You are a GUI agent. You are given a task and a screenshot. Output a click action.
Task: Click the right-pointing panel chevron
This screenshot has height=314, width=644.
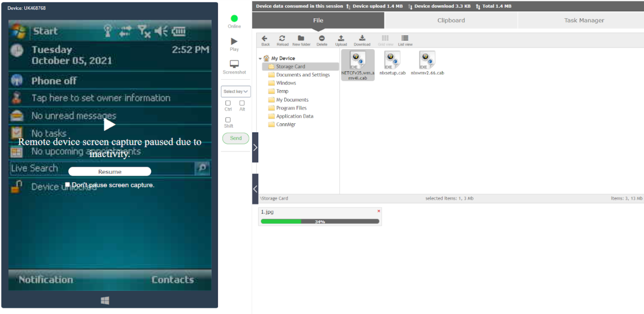click(x=255, y=147)
